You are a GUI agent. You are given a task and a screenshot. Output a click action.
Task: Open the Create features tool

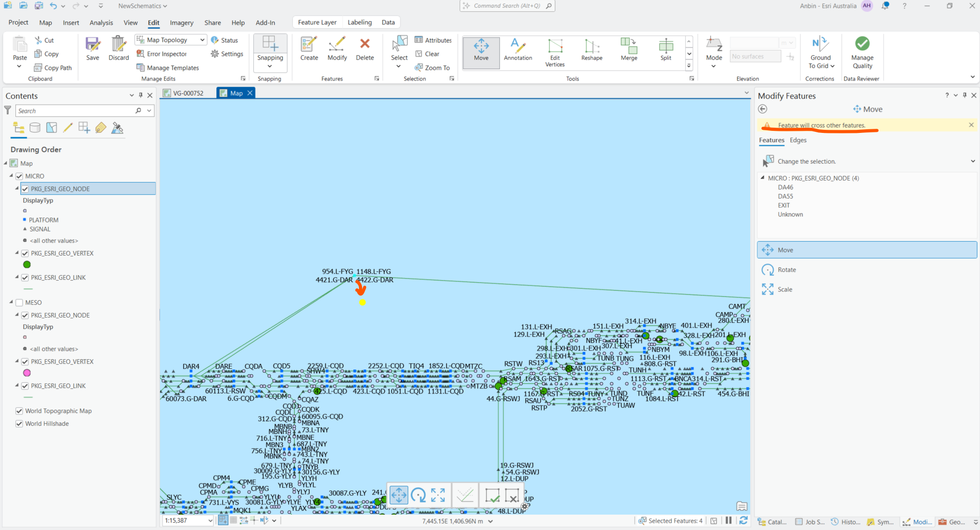tap(309, 49)
